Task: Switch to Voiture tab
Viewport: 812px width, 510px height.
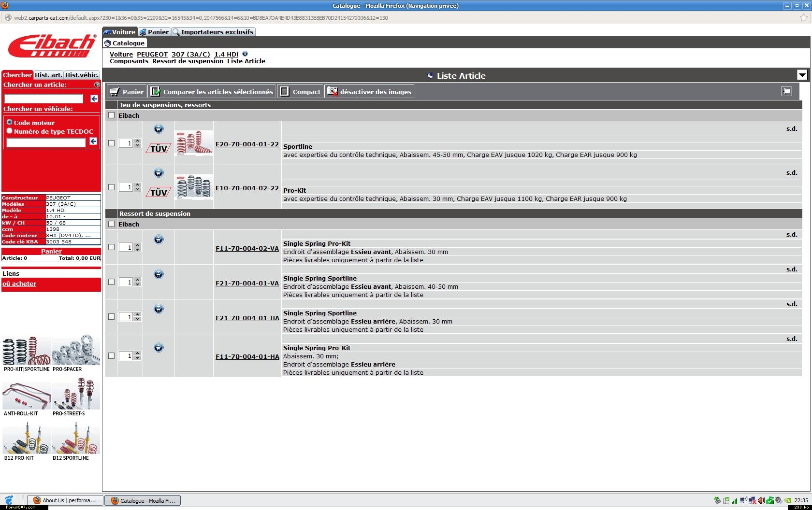Action: click(x=119, y=32)
